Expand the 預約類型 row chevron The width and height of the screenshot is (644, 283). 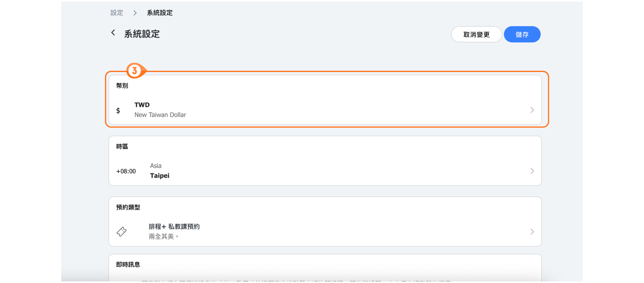click(532, 232)
